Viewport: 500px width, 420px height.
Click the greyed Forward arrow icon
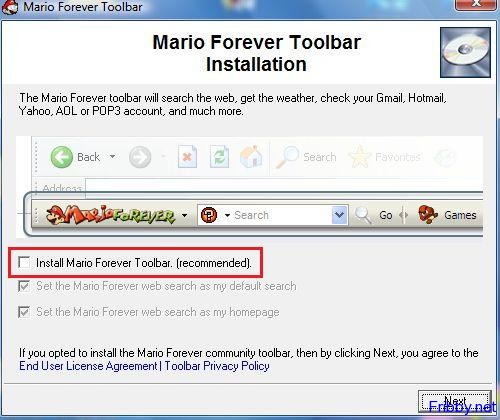click(x=140, y=157)
